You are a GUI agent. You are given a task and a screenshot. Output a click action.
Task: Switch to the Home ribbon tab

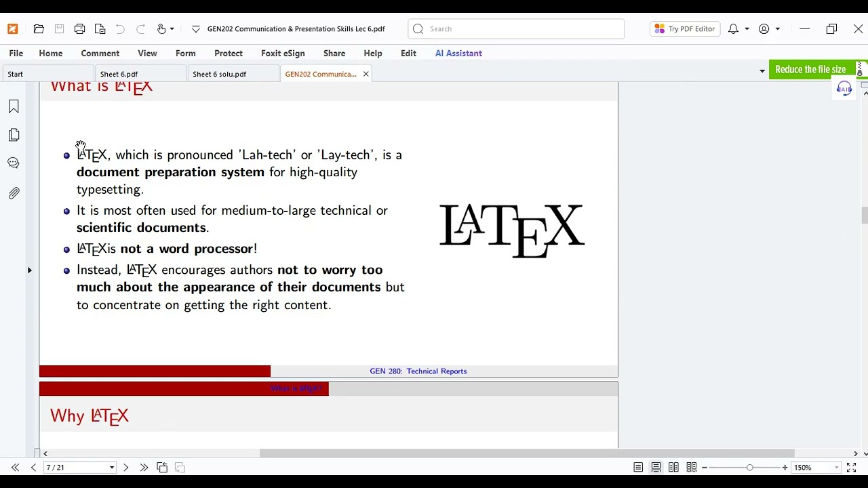click(x=51, y=54)
